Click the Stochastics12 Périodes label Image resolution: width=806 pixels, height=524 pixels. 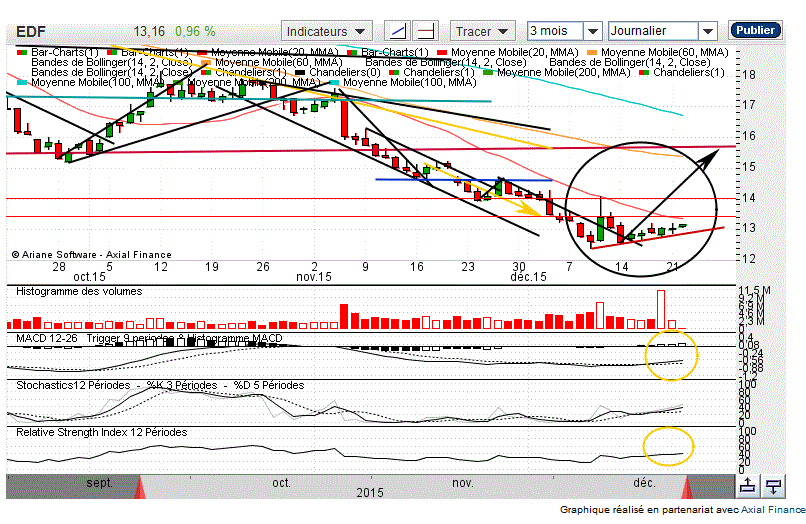coord(73,385)
